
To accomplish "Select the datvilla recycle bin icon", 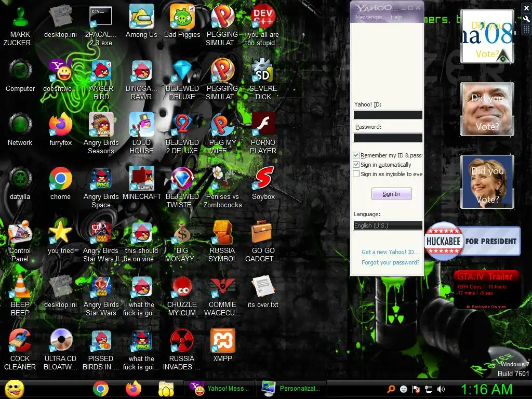I will click(x=20, y=183).
